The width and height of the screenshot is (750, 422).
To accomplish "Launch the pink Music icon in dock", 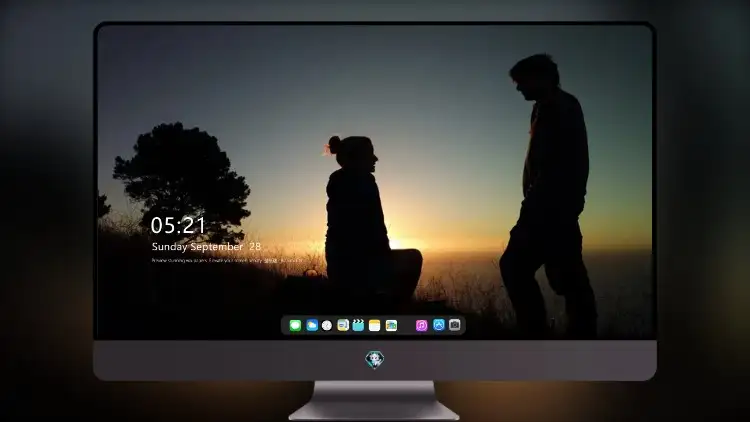I will click(421, 325).
